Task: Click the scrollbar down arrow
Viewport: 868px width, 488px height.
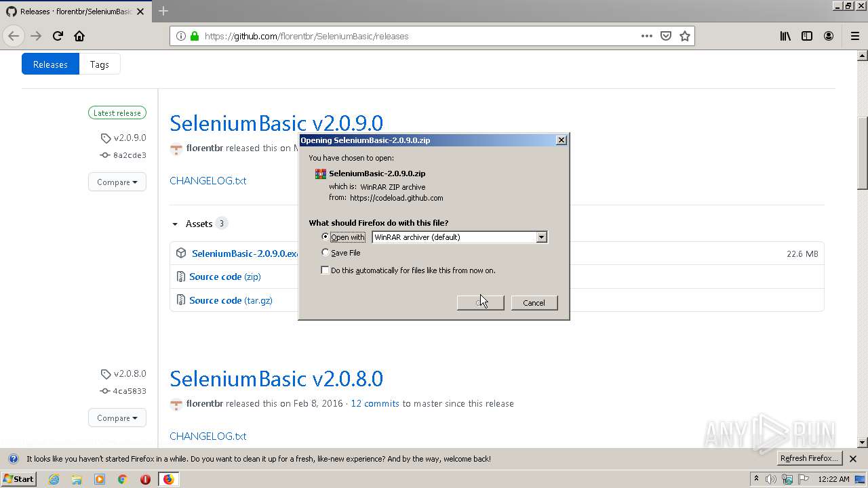Action: point(863,443)
